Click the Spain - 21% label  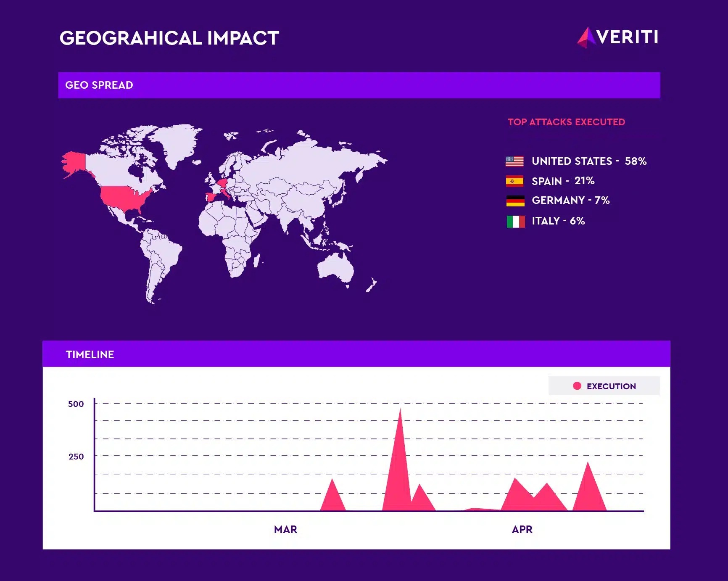[563, 181]
